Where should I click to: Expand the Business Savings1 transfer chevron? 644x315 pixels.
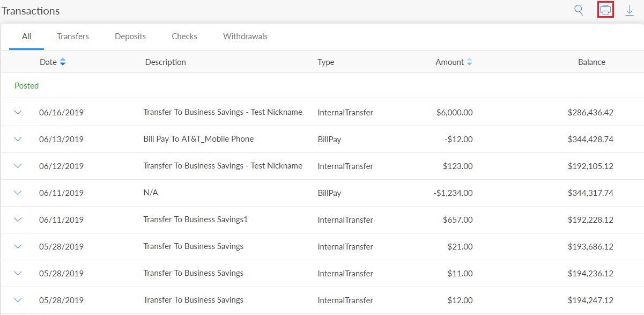18,219
